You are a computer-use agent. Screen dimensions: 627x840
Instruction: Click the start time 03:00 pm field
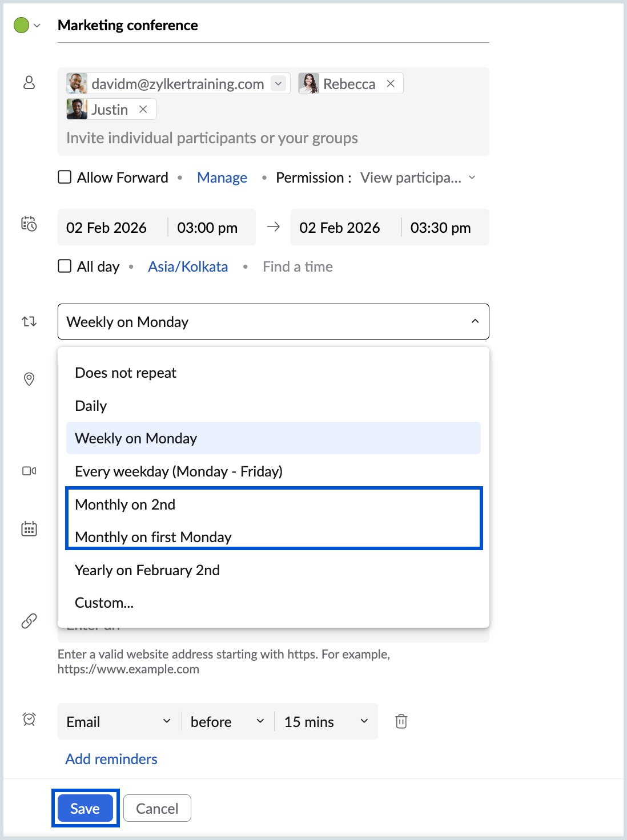click(207, 228)
